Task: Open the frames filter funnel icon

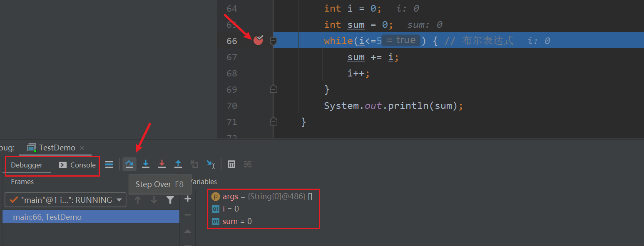Action: point(170,200)
